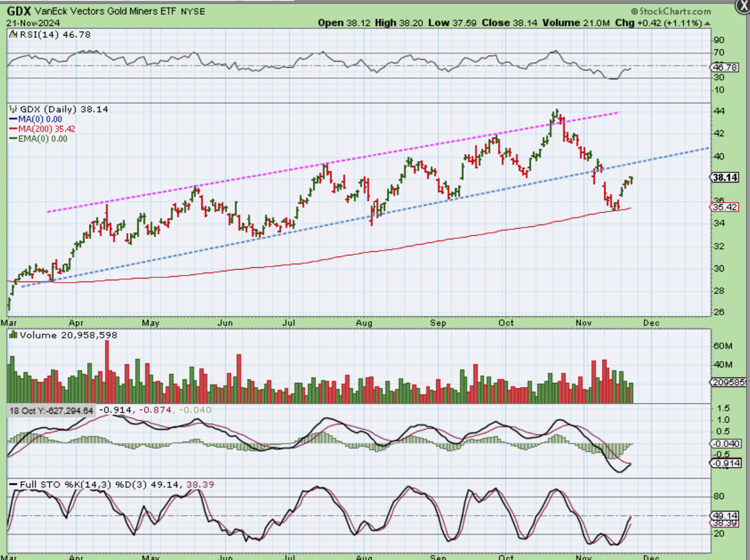This screenshot has width=750, height=560.
Task: Click the red MA(200) 35.42 legend entry
Action: 43,128
